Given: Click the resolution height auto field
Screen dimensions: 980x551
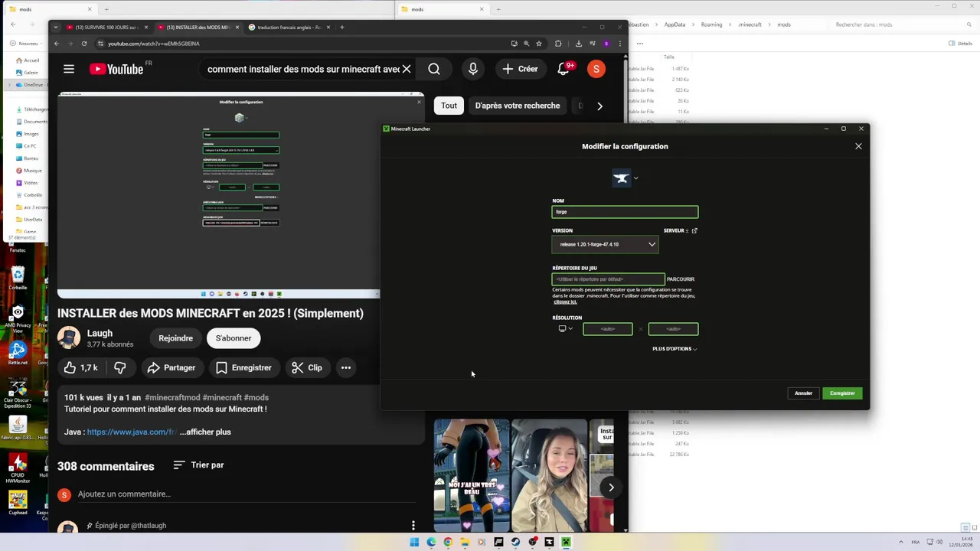Looking at the screenshot, I should (x=673, y=329).
